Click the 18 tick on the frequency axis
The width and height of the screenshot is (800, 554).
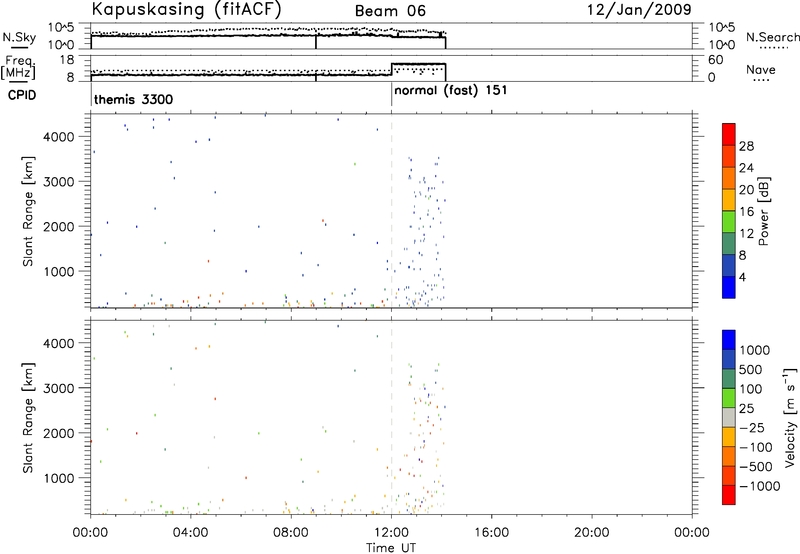point(67,60)
